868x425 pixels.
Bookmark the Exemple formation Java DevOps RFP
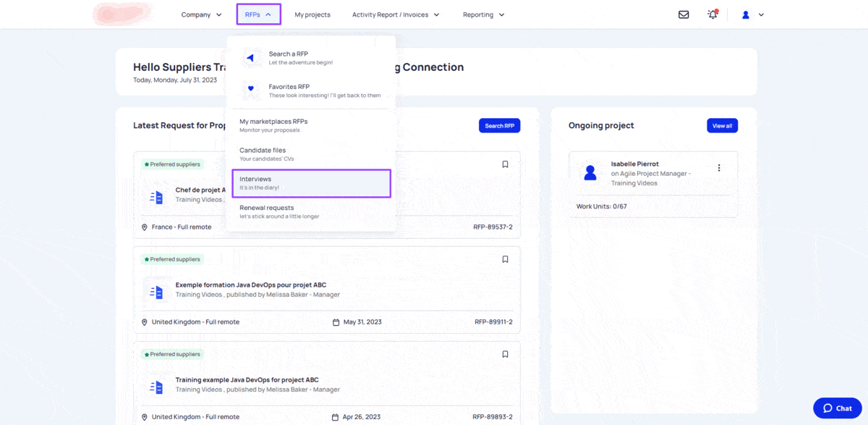505,259
